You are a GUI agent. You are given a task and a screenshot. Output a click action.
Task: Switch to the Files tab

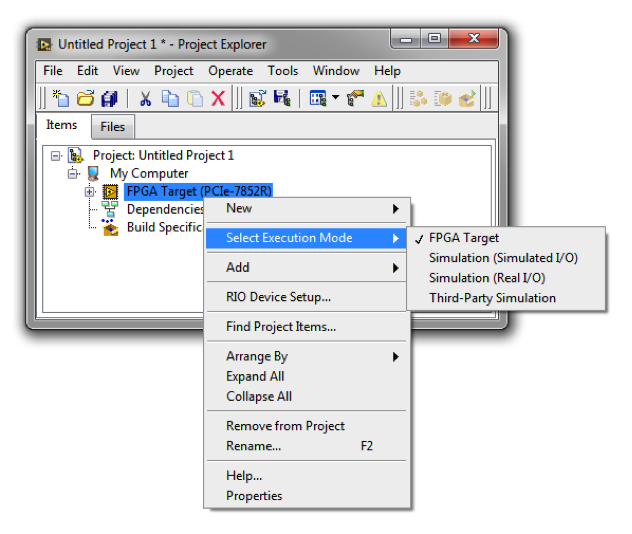click(x=112, y=127)
